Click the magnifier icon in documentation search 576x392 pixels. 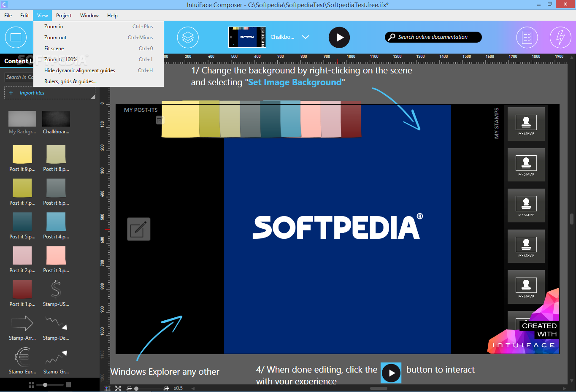tap(392, 37)
